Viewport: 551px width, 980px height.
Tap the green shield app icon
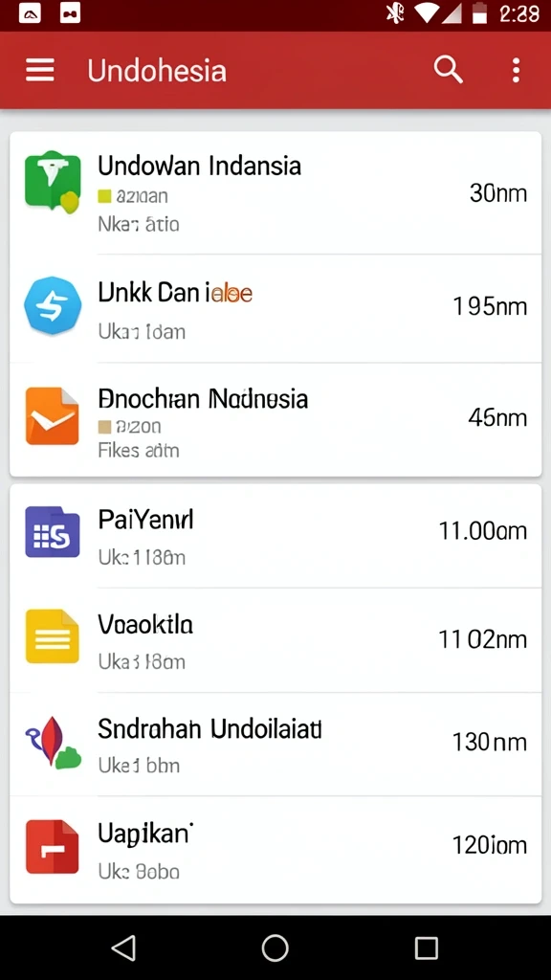(x=53, y=182)
